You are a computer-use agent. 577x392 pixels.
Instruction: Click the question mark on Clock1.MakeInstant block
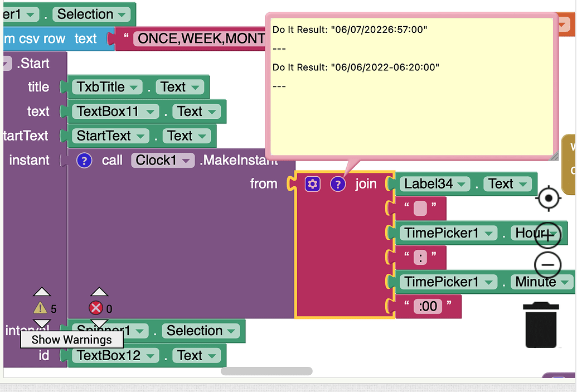pyautogui.click(x=83, y=160)
